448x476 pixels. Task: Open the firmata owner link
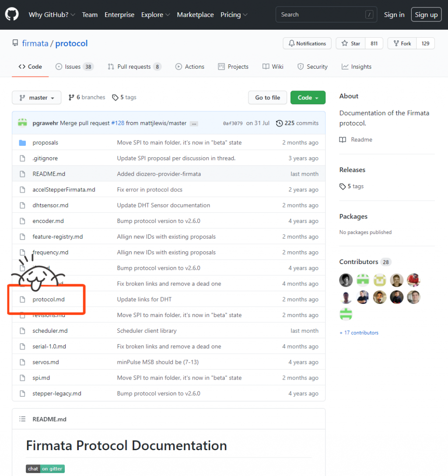coord(35,43)
